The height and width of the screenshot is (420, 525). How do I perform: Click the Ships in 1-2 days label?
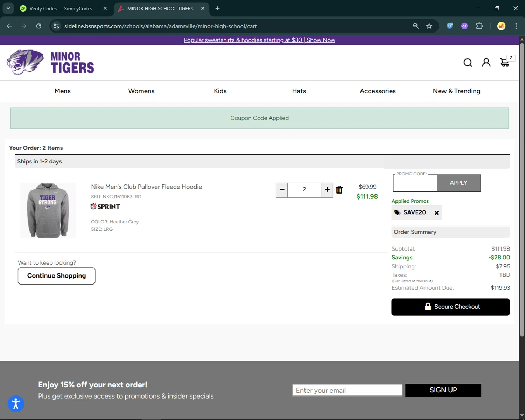click(40, 162)
